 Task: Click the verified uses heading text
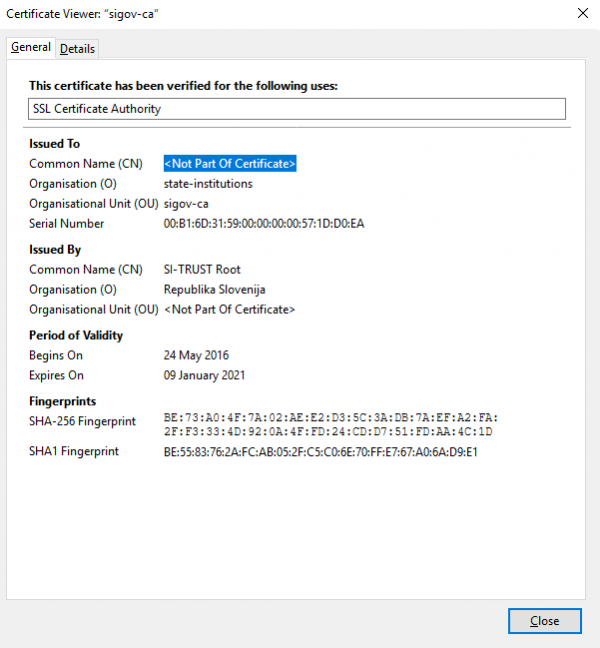183,86
